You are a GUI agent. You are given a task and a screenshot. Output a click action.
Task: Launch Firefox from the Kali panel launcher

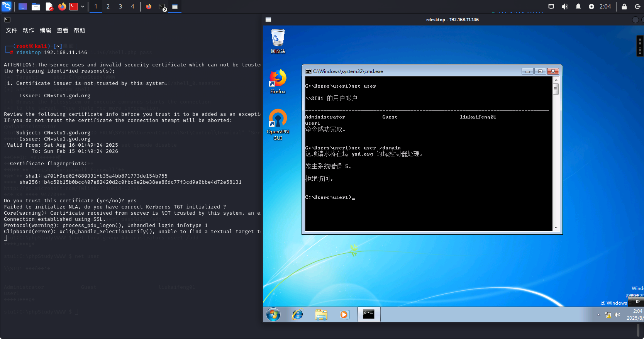tap(62, 7)
